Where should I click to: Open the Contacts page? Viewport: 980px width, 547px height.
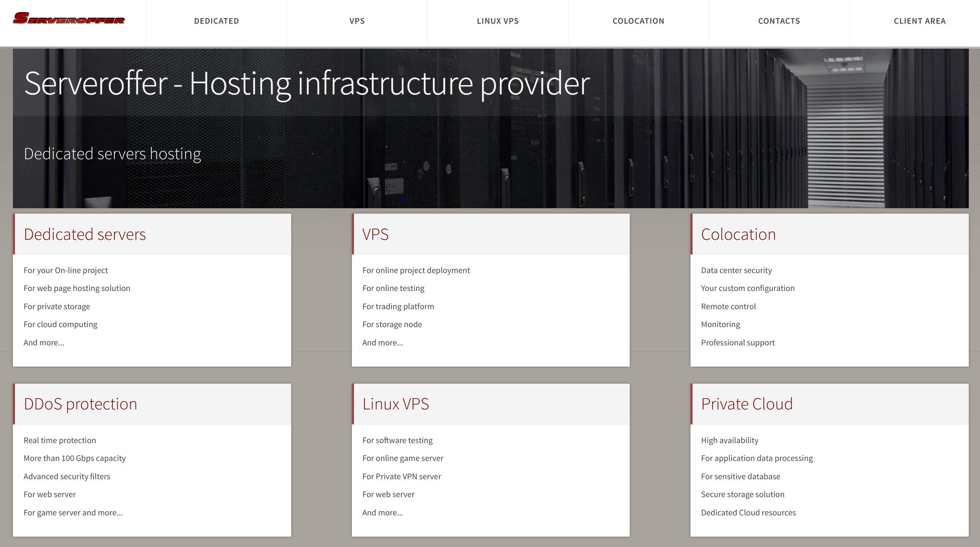(x=779, y=21)
